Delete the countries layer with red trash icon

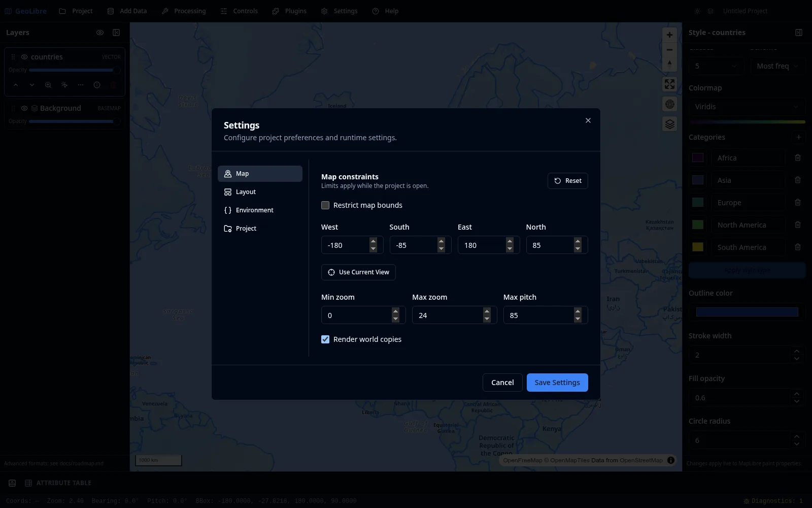click(113, 85)
